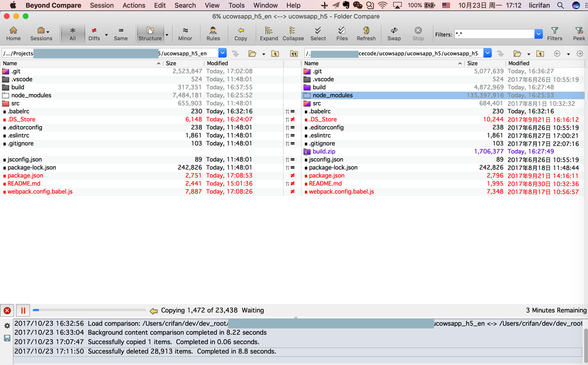Image resolution: width=588 pixels, height=365 pixels.
Task: Open the Edit menu
Action: (160, 5)
